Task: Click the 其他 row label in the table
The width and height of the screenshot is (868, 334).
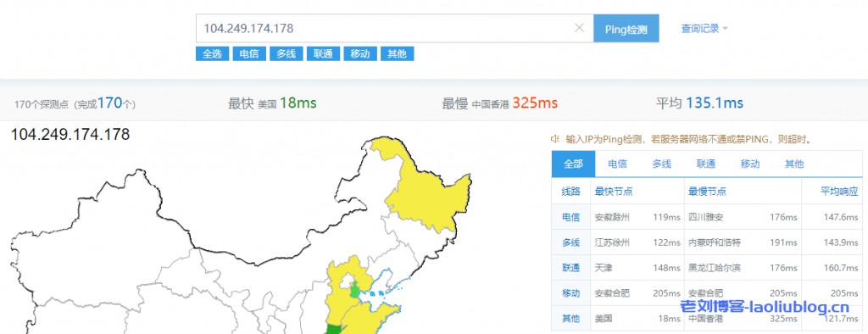Action: point(571,319)
